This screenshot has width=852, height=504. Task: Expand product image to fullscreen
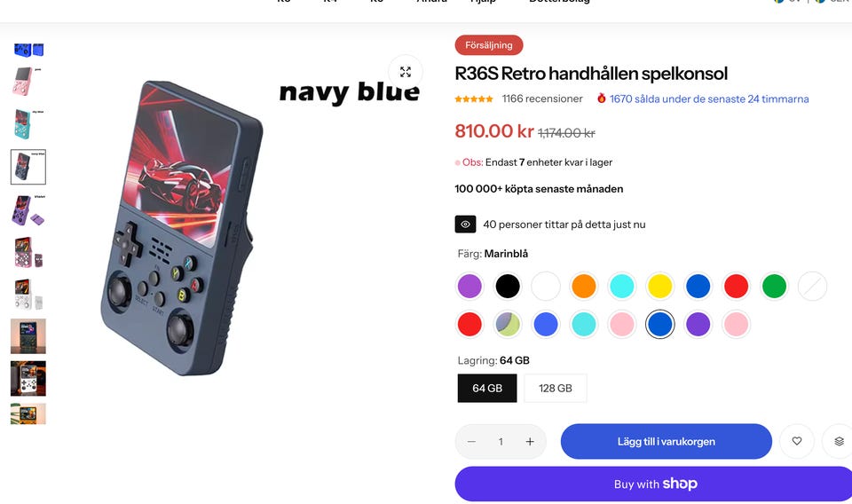(x=406, y=72)
